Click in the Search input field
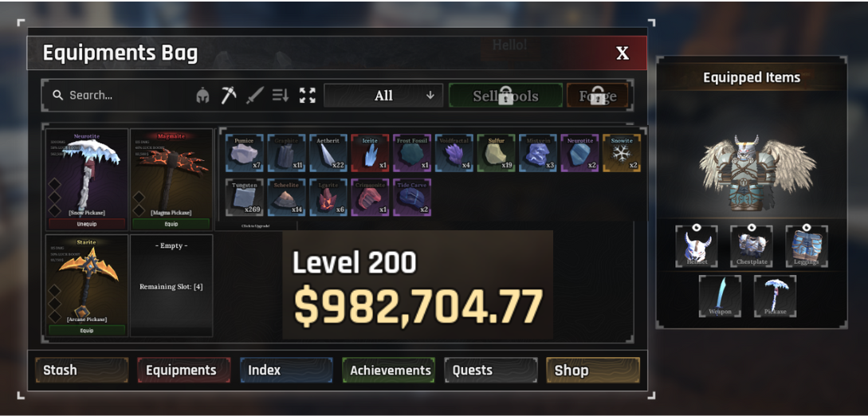The height and width of the screenshot is (416, 868). coord(119,95)
